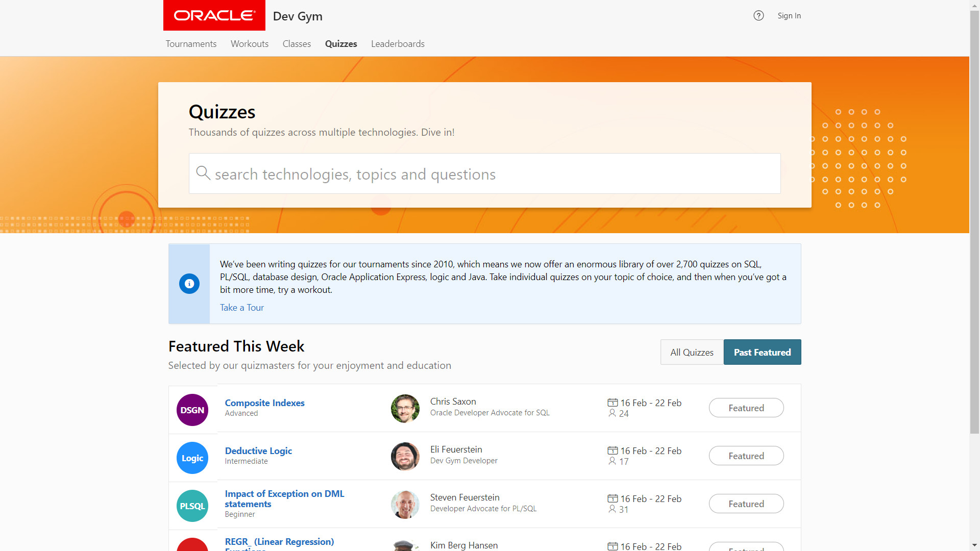Image resolution: width=980 pixels, height=551 pixels.
Task: Select the Past Featured toggle button
Action: pyautogui.click(x=762, y=352)
